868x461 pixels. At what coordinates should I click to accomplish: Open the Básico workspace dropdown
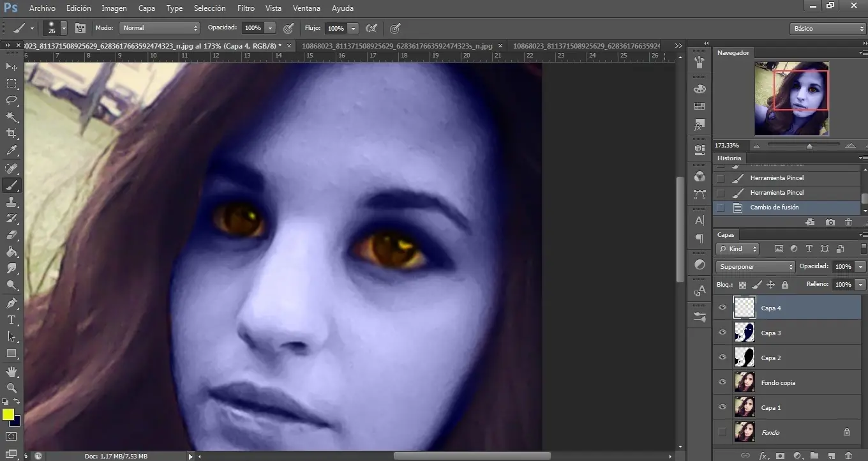pyautogui.click(x=827, y=29)
